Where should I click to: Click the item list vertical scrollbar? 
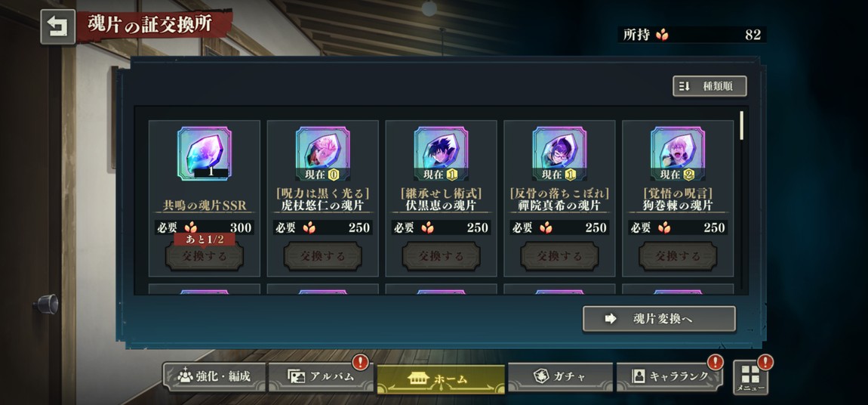click(742, 200)
